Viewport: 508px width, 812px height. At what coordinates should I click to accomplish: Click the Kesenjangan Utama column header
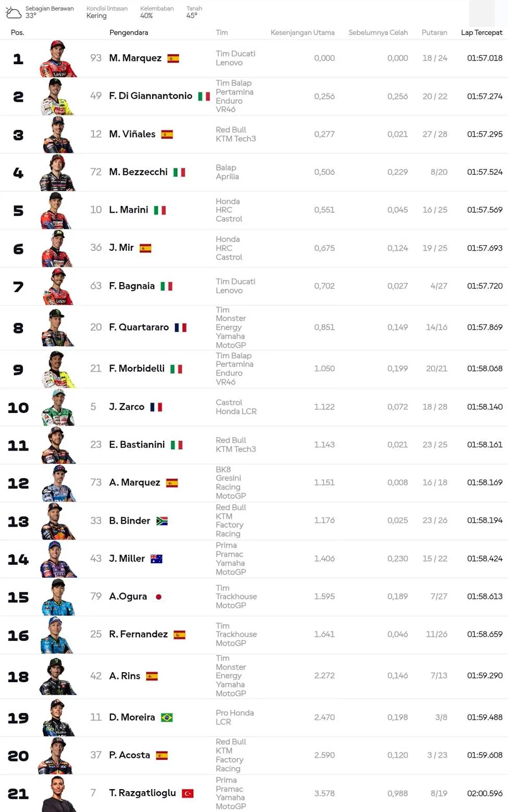[302, 32]
